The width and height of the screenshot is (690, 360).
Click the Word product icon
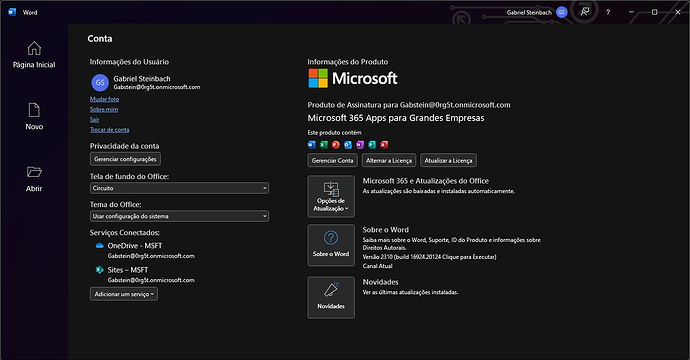point(312,144)
